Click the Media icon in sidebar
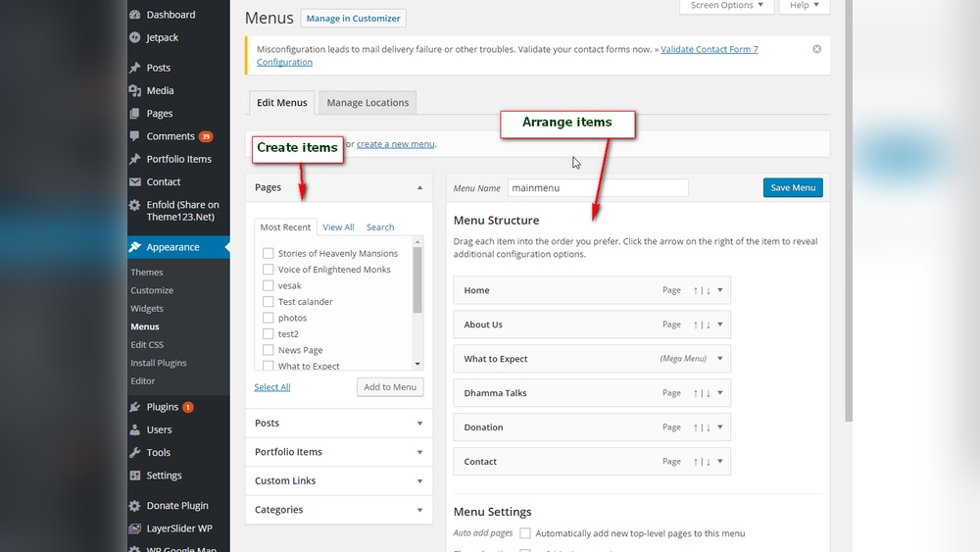Screen dimensions: 980x552 pos(135,90)
